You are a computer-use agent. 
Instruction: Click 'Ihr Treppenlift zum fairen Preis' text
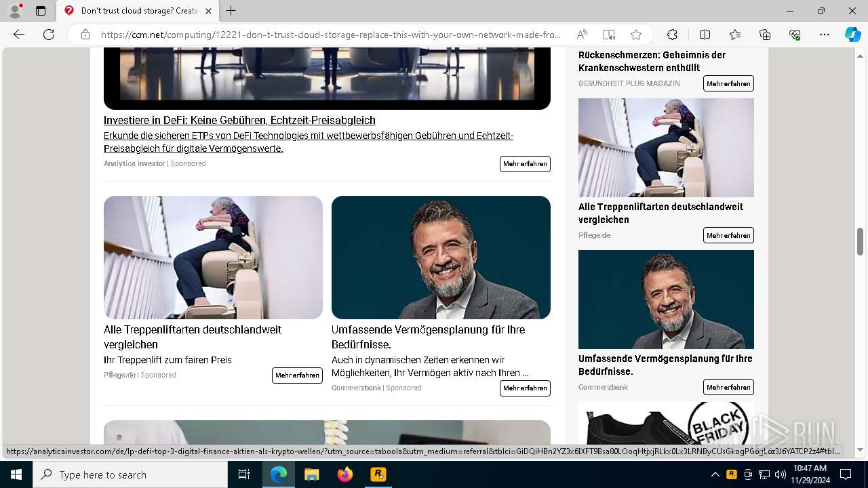[x=167, y=360]
